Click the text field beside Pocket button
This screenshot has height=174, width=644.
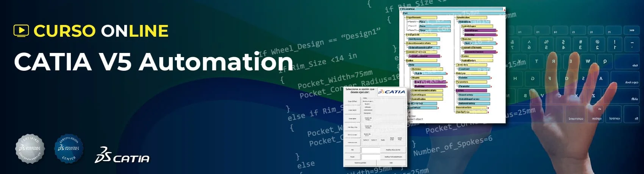pyautogui.click(x=371, y=157)
